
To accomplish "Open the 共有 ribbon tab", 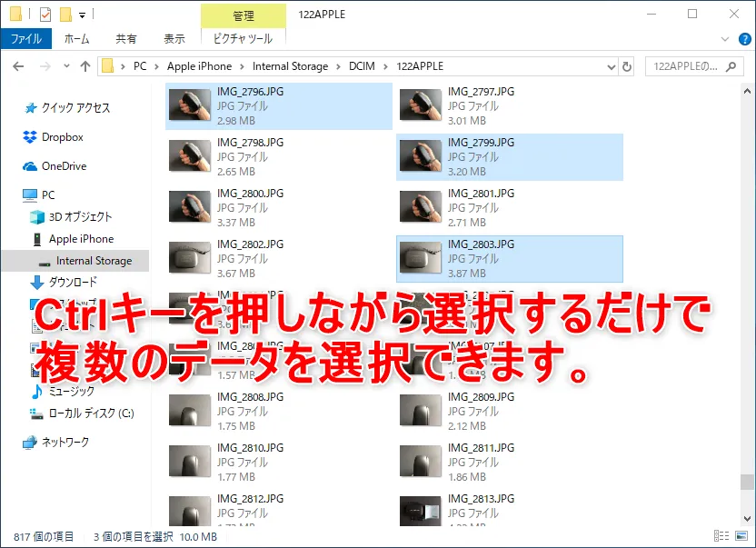I will [125, 38].
